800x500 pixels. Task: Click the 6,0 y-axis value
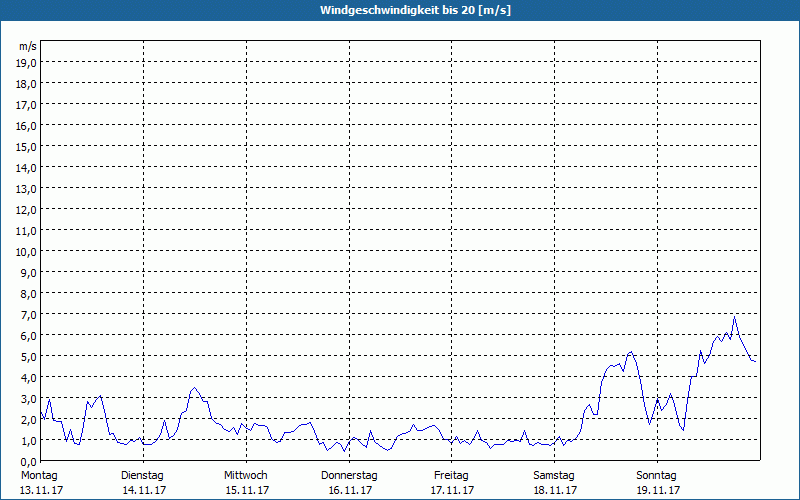pyautogui.click(x=29, y=336)
